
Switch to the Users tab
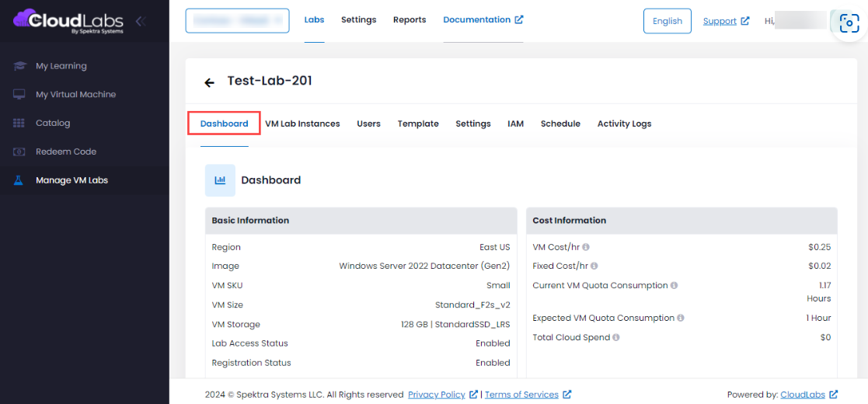click(x=368, y=124)
